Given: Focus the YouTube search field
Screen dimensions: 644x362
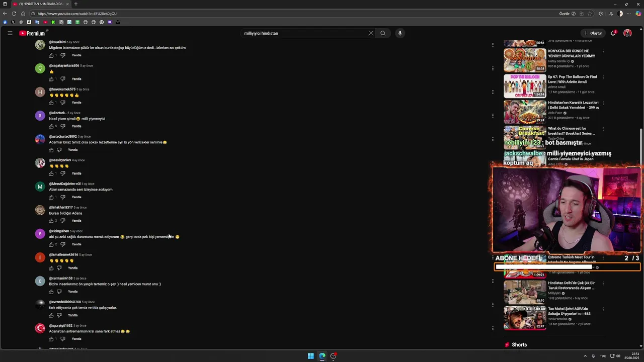Looking at the screenshot, I should pyautogui.click(x=304, y=33).
